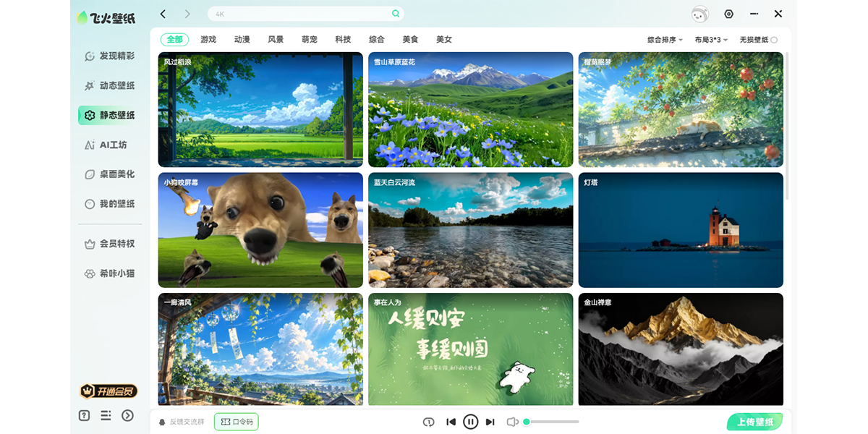The height and width of the screenshot is (434, 868).
Task: Select 静态壁纸 in the sidebar
Action: point(110,115)
